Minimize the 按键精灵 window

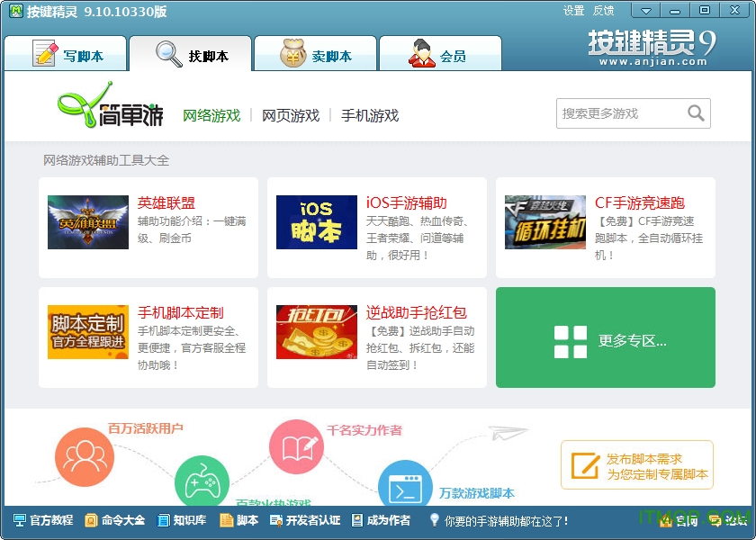[x=675, y=11]
